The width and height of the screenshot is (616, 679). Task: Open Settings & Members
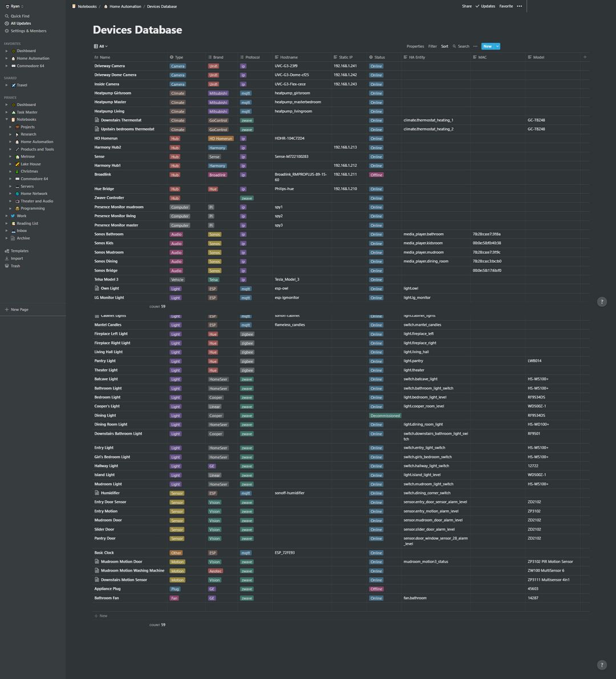29,30
